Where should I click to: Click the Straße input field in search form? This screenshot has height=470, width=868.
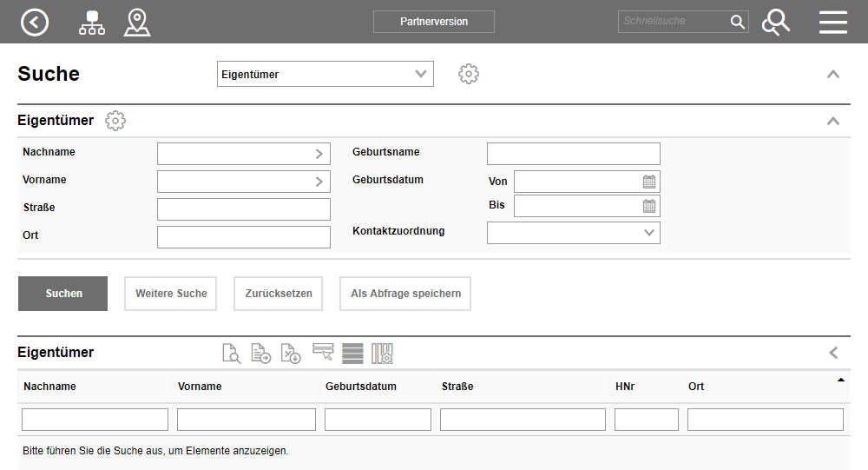coord(243,209)
